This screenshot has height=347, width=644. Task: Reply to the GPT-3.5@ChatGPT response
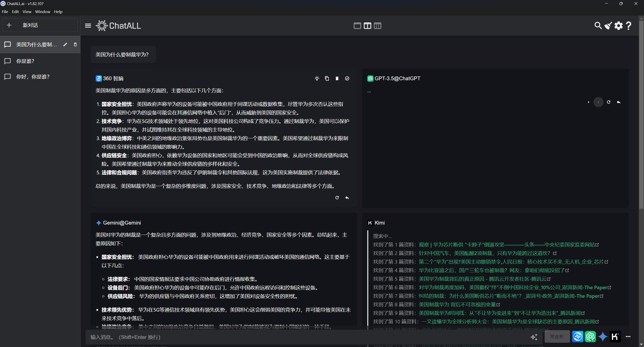tap(619, 102)
